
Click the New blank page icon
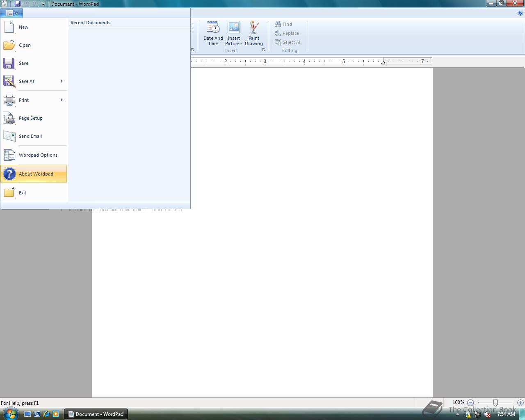(x=9, y=27)
